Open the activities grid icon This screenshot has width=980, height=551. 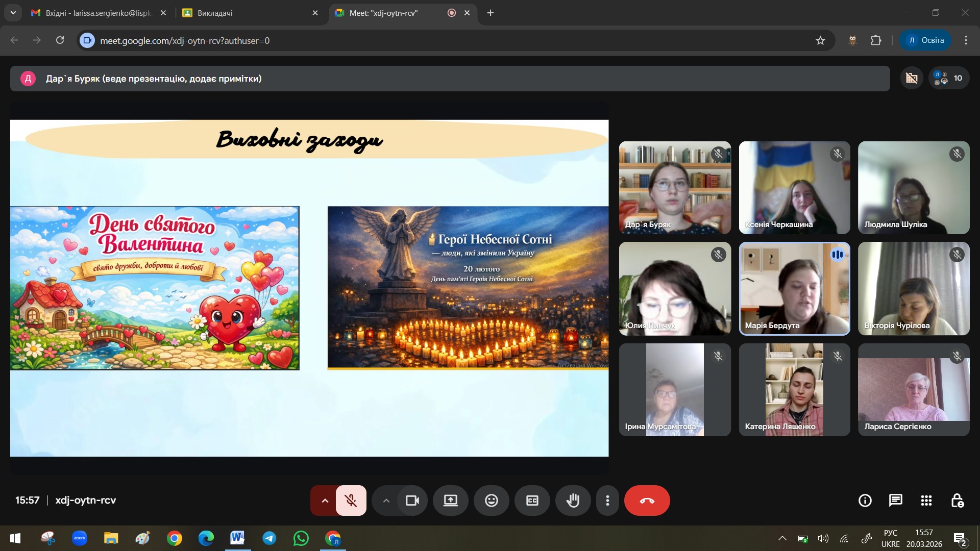coord(926,500)
